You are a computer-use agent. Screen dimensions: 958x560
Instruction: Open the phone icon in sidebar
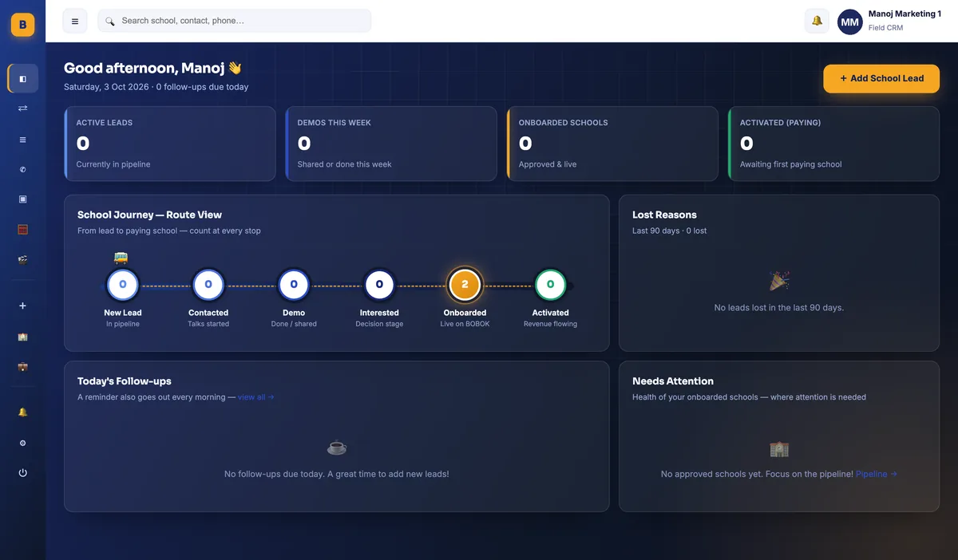pyautogui.click(x=22, y=169)
